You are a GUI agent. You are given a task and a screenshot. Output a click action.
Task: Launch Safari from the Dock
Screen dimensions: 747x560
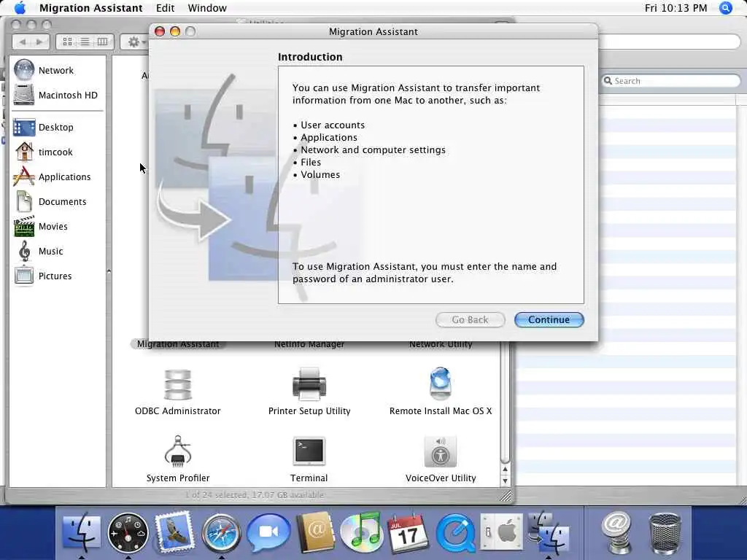[x=220, y=533]
